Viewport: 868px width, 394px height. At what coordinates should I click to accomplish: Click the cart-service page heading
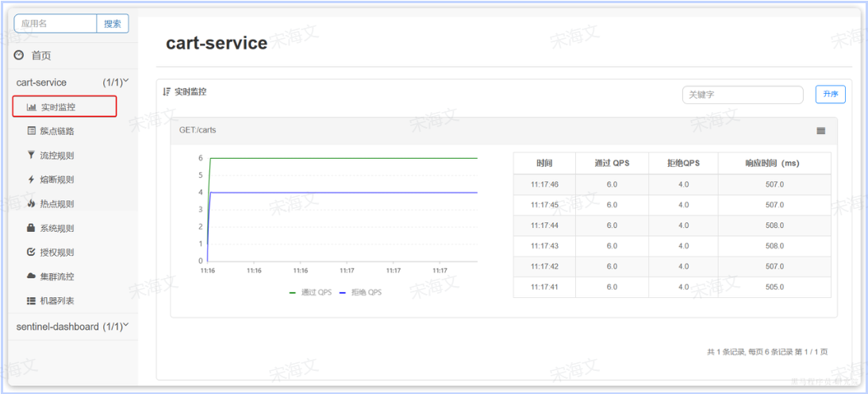pos(217,43)
